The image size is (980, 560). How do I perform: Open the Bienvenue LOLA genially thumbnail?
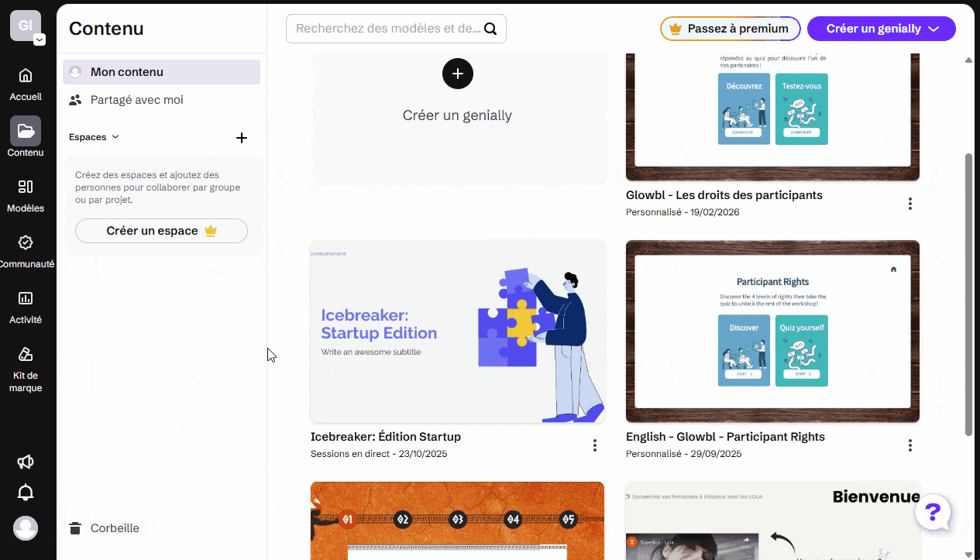772,520
